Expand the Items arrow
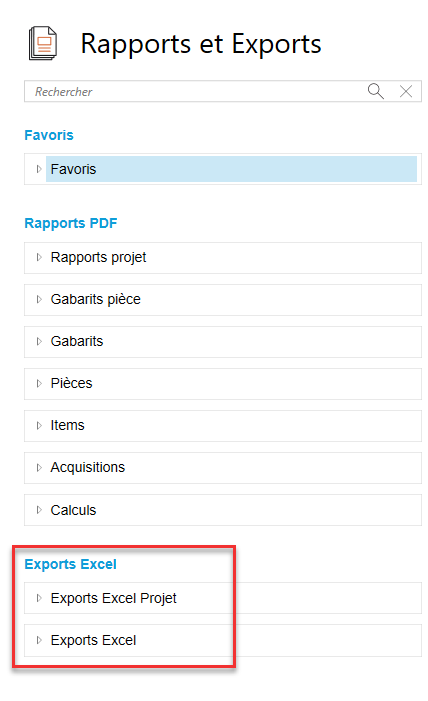428x701 pixels. (39, 425)
